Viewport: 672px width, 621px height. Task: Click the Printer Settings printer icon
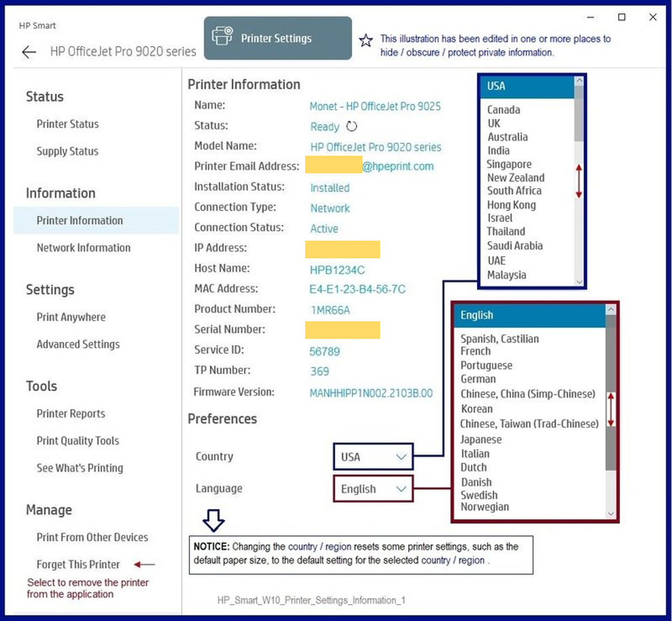pyautogui.click(x=221, y=36)
